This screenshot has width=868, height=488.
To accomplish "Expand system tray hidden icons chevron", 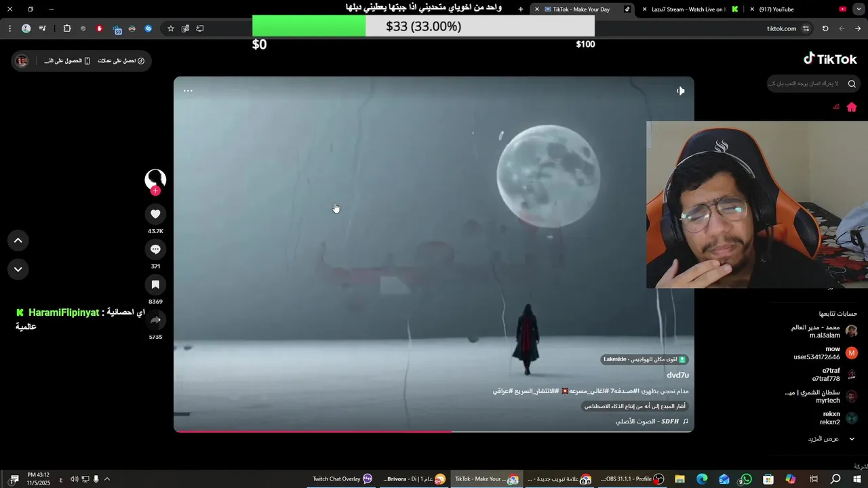I will pos(106,479).
